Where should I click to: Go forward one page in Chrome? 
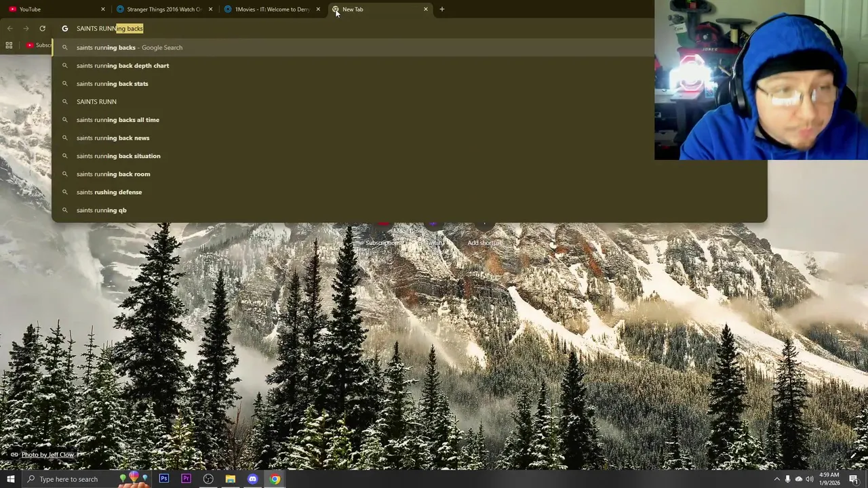pyautogui.click(x=26, y=28)
